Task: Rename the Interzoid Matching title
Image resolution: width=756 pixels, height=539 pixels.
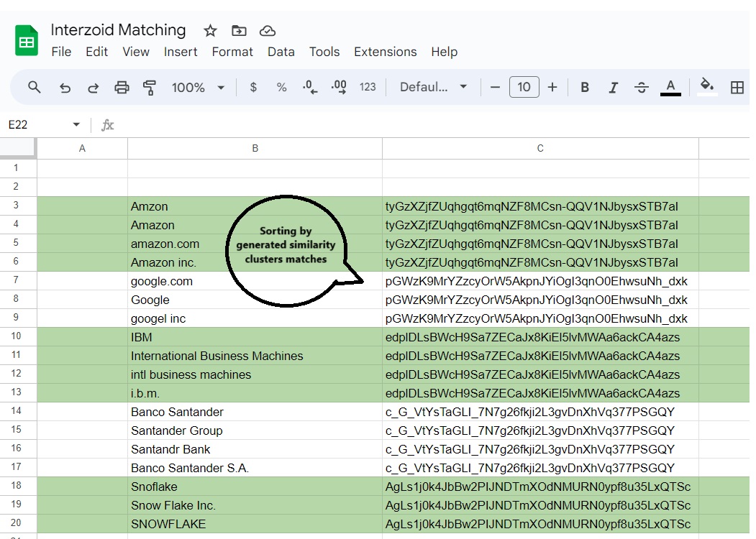Action: click(118, 30)
